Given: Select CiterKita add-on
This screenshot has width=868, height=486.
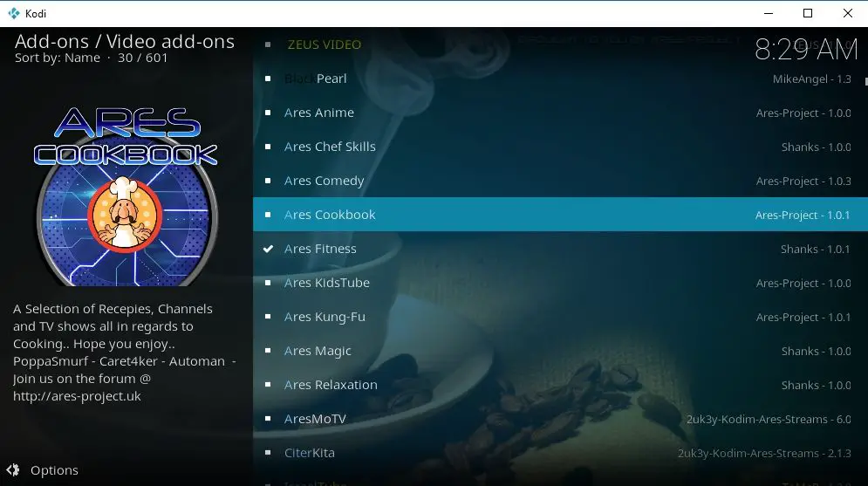Looking at the screenshot, I should click(x=560, y=453).
